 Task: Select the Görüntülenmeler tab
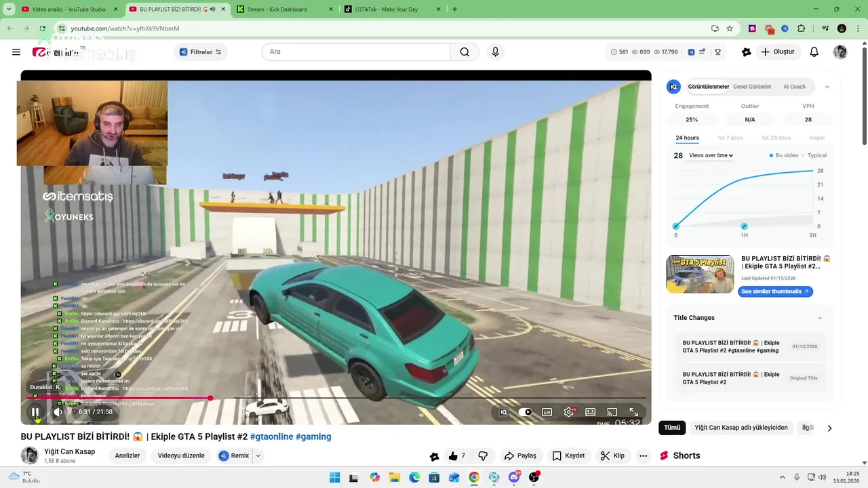(709, 87)
